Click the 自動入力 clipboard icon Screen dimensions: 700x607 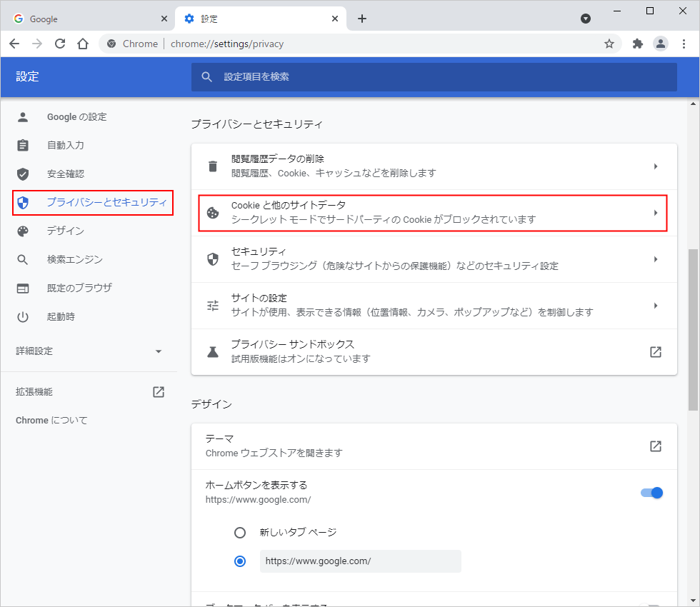click(23, 146)
